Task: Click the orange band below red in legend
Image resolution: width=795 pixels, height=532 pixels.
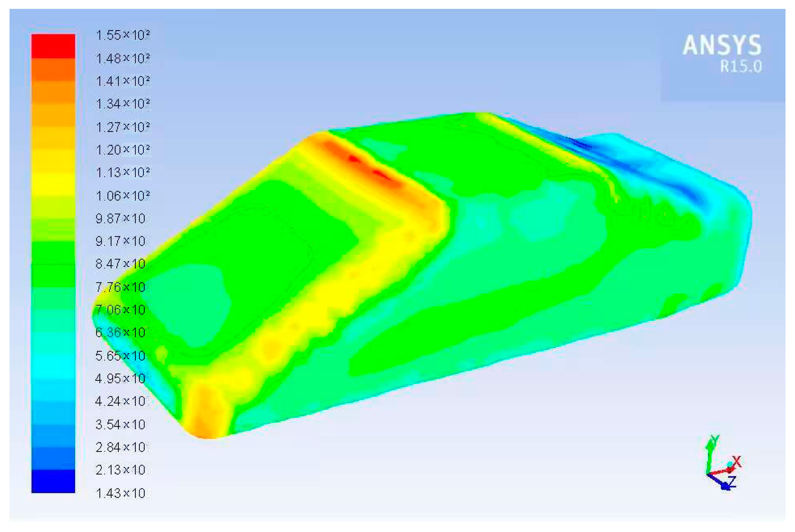Action: (x=53, y=70)
